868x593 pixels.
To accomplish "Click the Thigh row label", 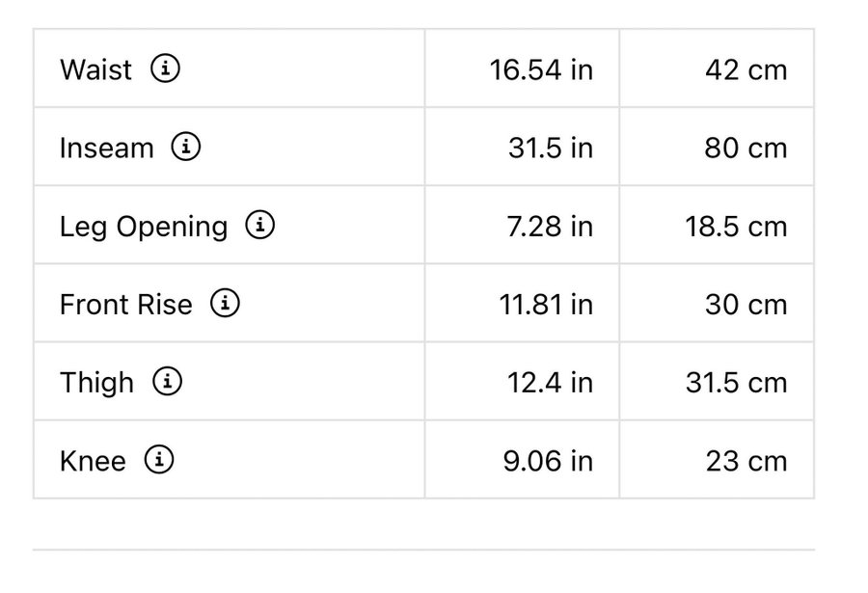I will coord(96,383).
